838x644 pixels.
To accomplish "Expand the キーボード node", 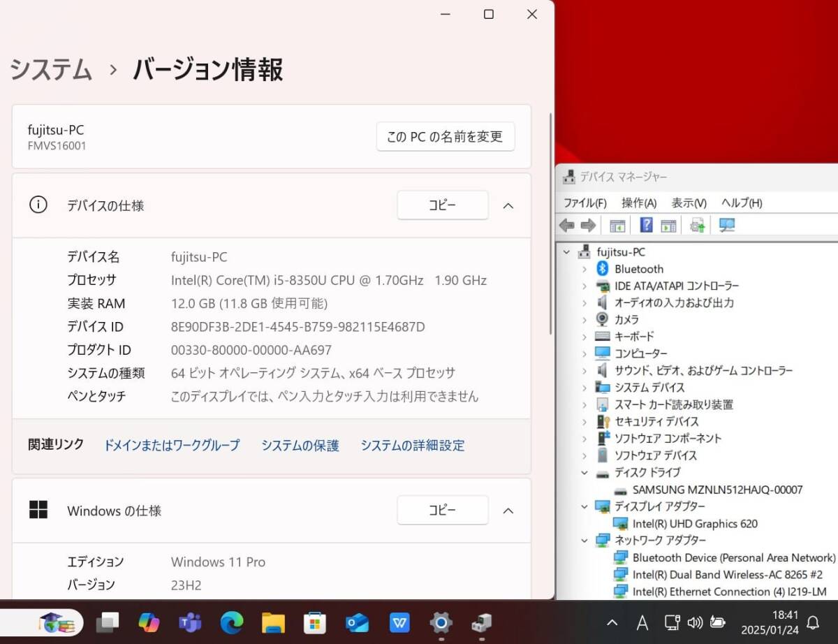I will point(585,337).
